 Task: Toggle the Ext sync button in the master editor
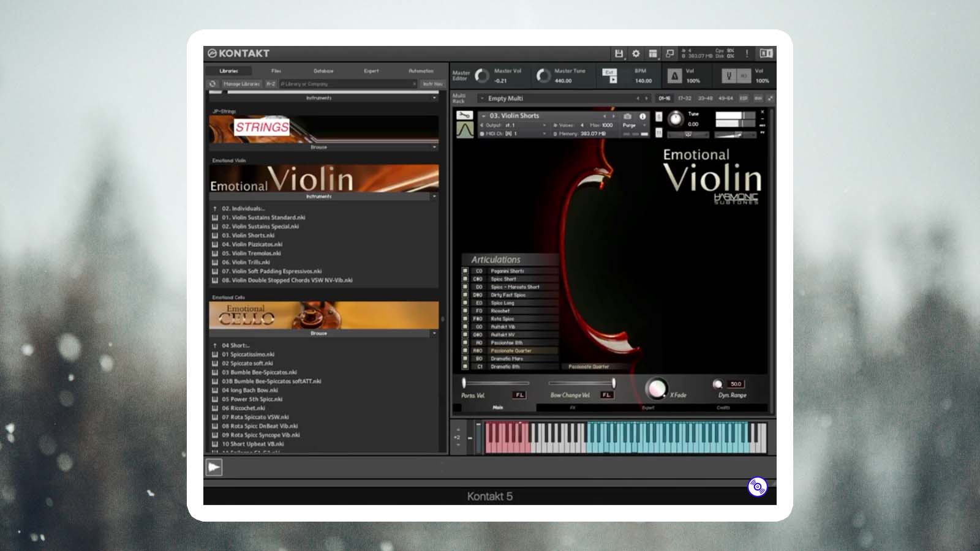pos(609,72)
